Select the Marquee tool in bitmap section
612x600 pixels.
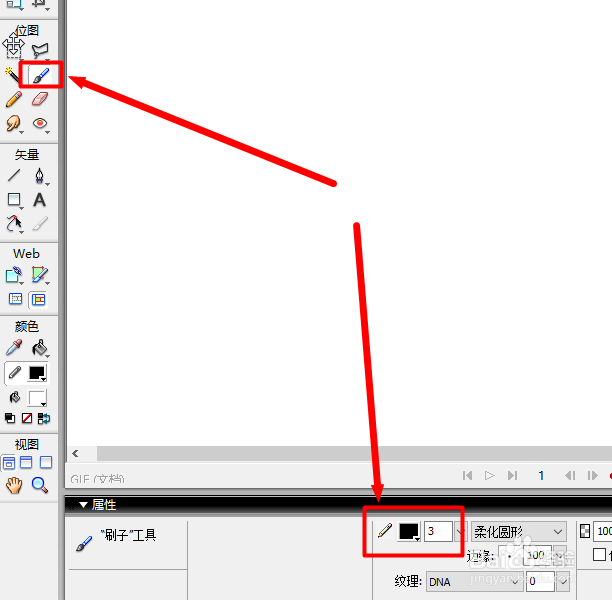(x=13, y=49)
